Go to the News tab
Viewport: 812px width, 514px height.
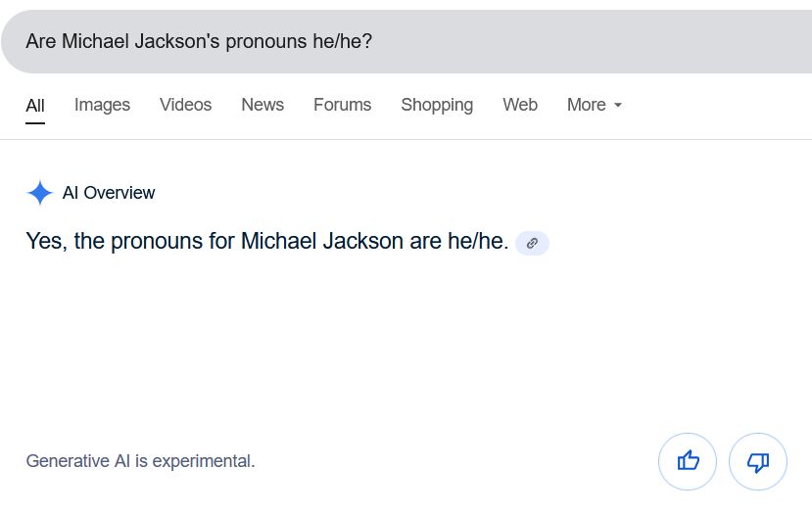click(263, 105)
